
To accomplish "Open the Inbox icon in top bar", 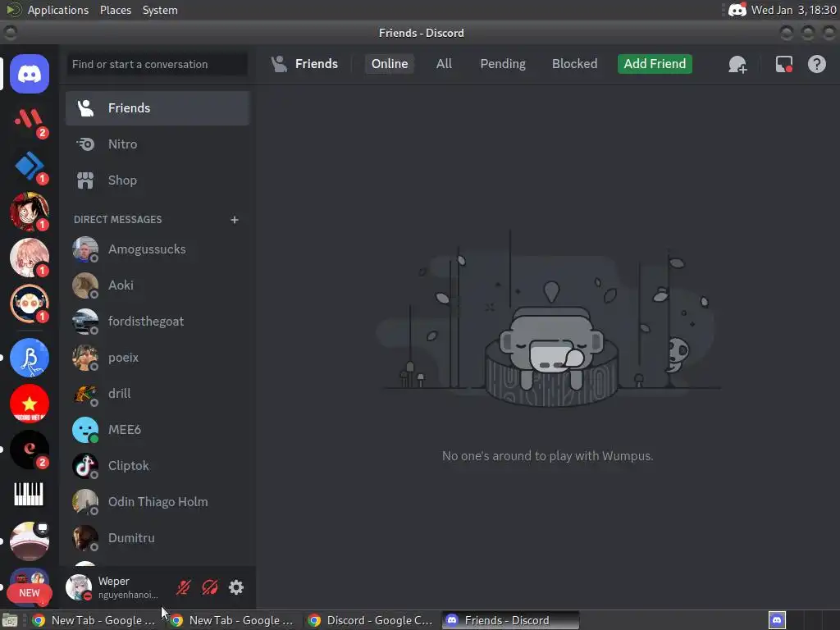I will pos(783,64).
